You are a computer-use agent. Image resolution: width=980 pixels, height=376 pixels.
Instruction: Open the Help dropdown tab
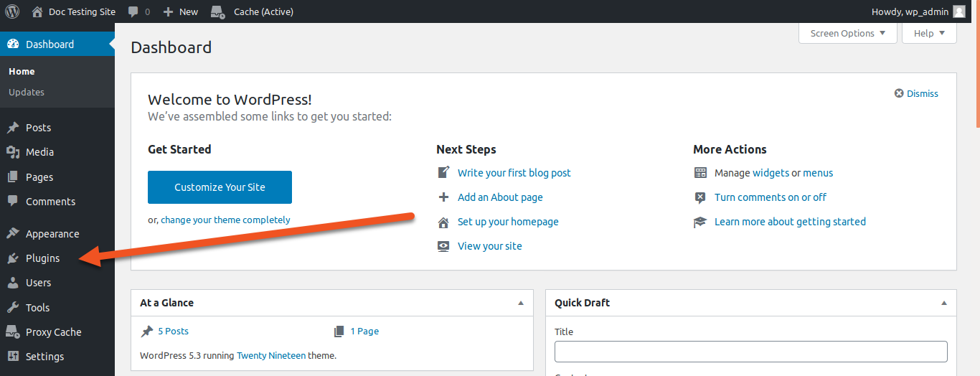coord(929,33)
